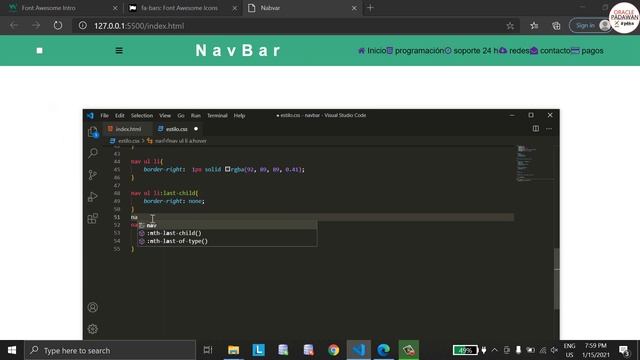The height and width of the screenshot is (360, 640).
Task: Click the Inicio navbar link
Action: point(372,51)
